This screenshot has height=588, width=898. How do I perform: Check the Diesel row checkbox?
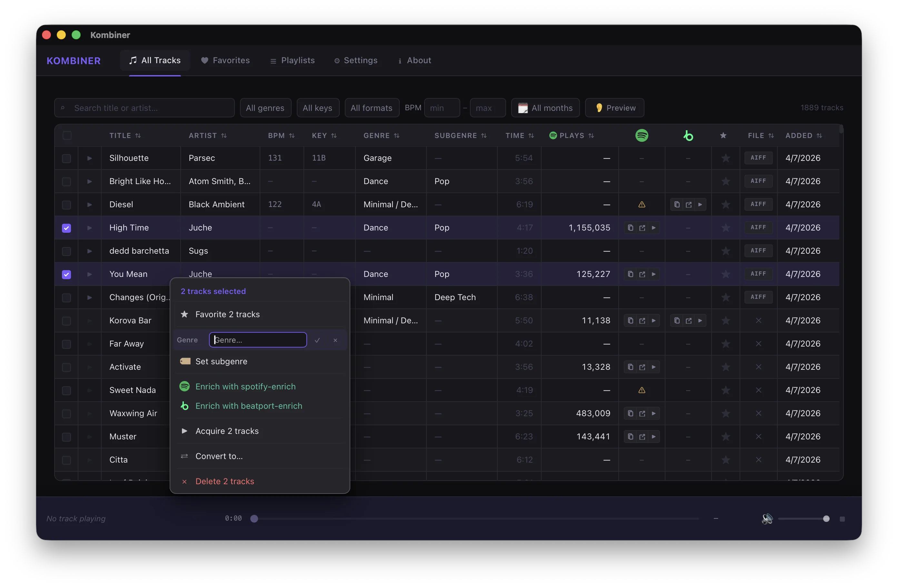(x=66, y=205)
